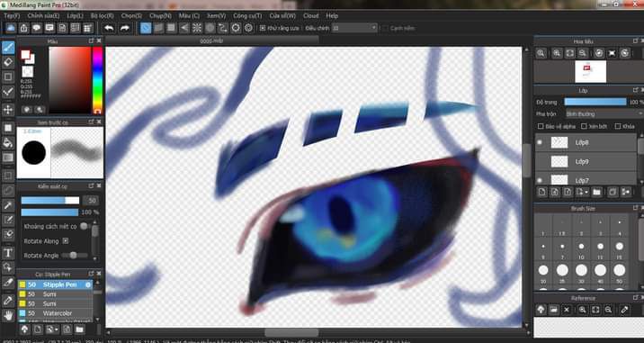Choose the Move tool
This screenshot has height=343, width=644.
point(8,110)
